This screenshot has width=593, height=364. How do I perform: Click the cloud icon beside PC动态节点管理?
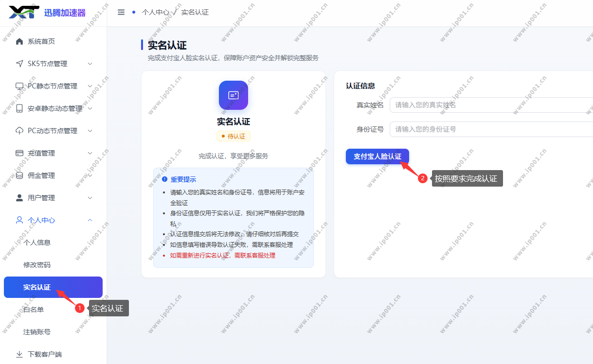[19, 131]
